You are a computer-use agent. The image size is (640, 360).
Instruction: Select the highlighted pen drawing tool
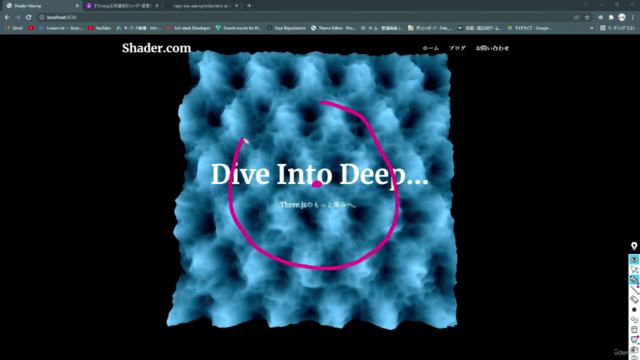click(x=634, y=280)
